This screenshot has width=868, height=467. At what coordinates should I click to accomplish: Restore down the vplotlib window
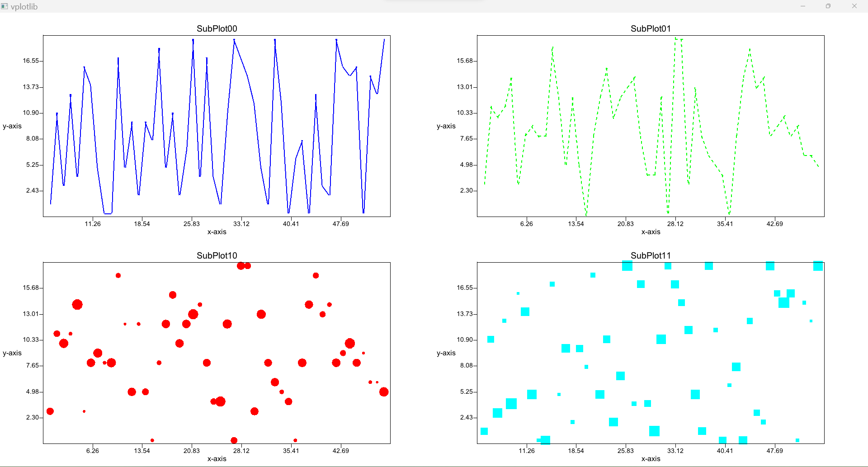pos(828,6)
